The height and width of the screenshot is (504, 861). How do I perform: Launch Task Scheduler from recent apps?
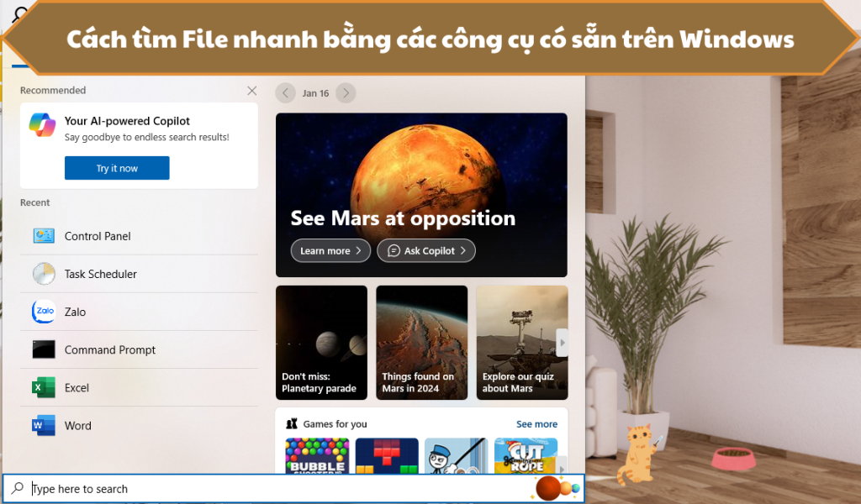(100, 274)
